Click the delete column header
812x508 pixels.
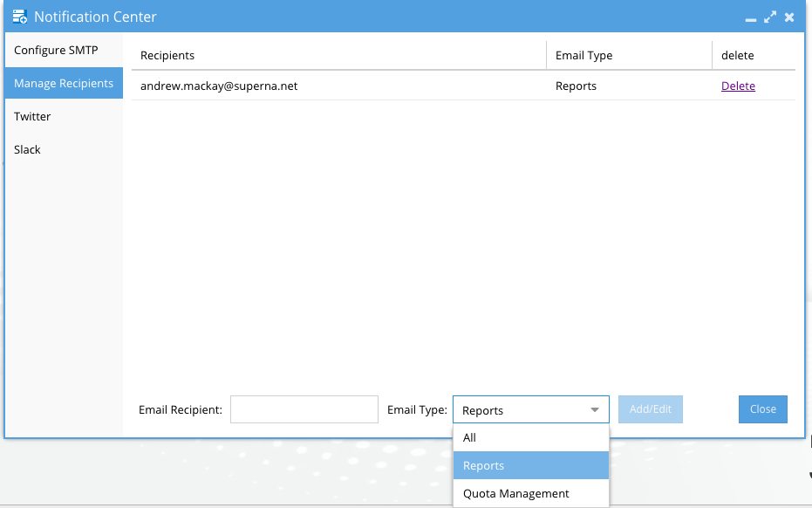click(737, 56)
